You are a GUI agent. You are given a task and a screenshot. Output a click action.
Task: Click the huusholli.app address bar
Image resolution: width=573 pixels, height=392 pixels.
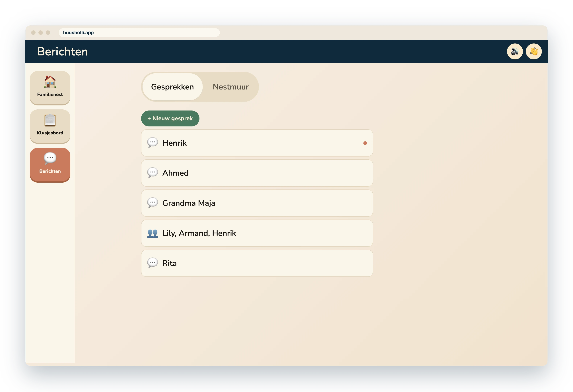(x=139, y=33)
